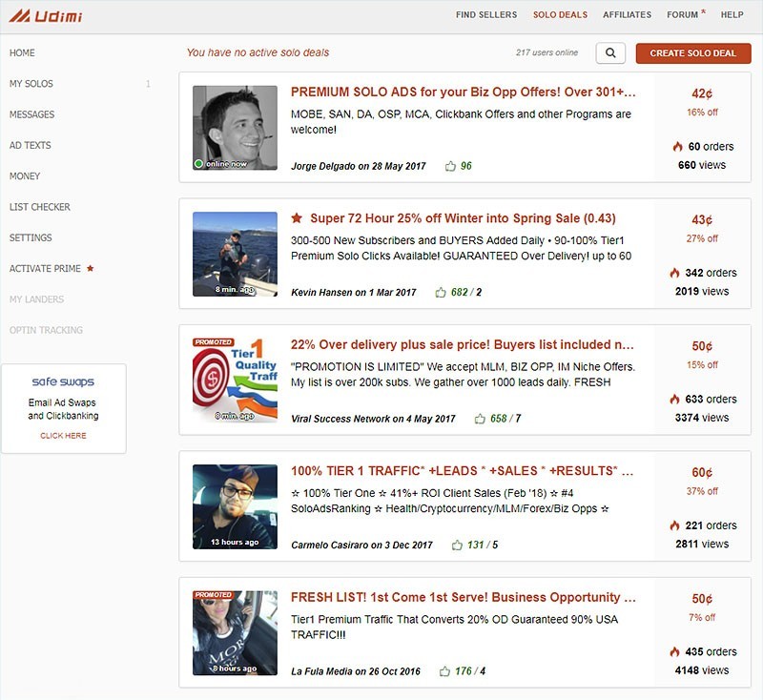Click Viral Success Network seller name
Screen dimensions: 763x700
(340, 419)
